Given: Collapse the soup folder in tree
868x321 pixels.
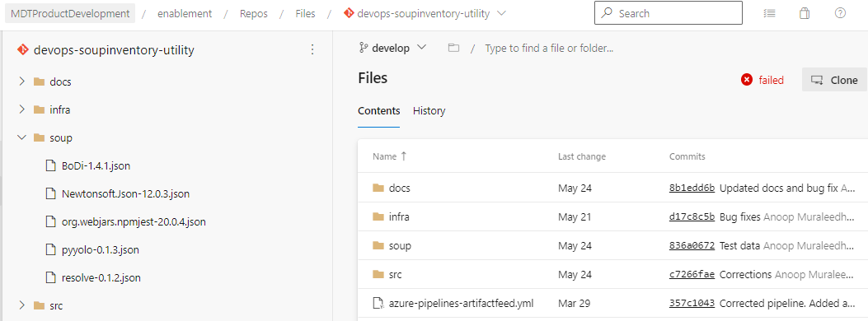Looking at the screenshot, I should coord(22,137).
